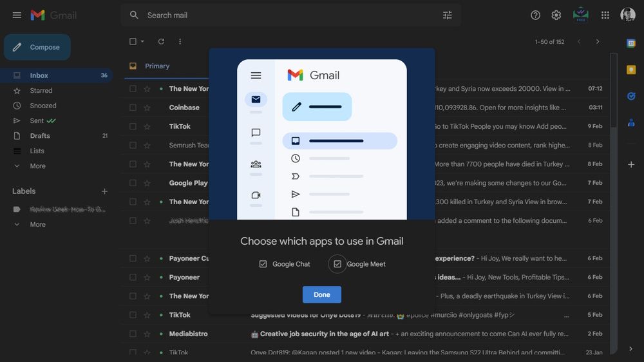Go to previous page of emails

coord(579,41)
